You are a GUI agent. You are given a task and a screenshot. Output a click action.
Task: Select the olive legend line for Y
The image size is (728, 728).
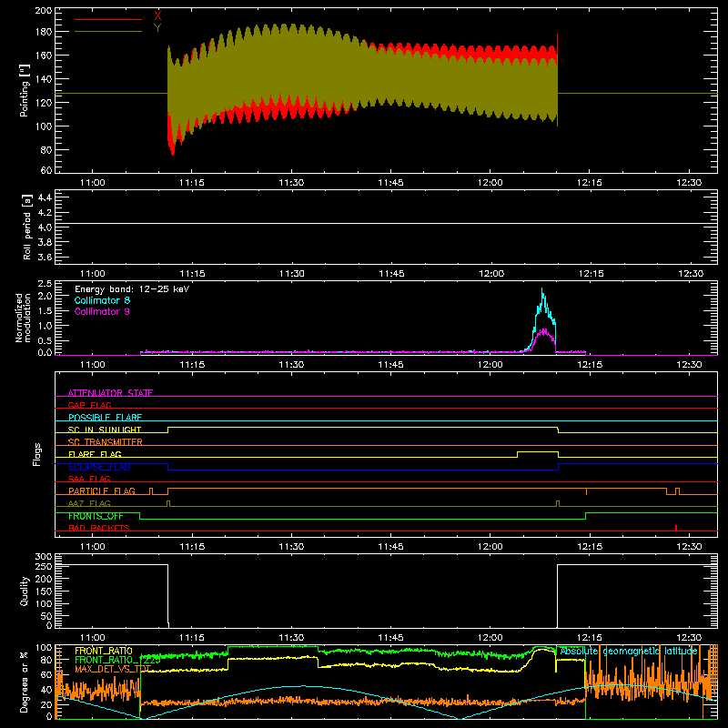pos(108,31)
